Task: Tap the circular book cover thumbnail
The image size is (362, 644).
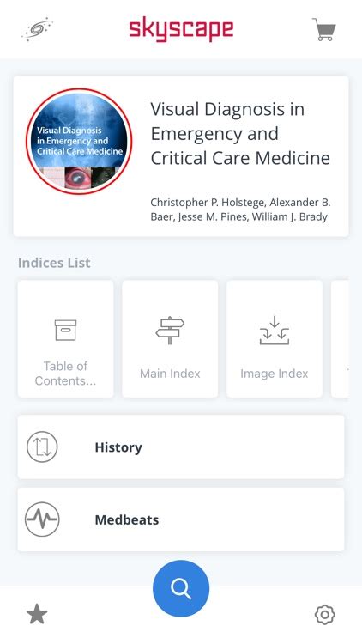Action: click(x=79, y=141)
